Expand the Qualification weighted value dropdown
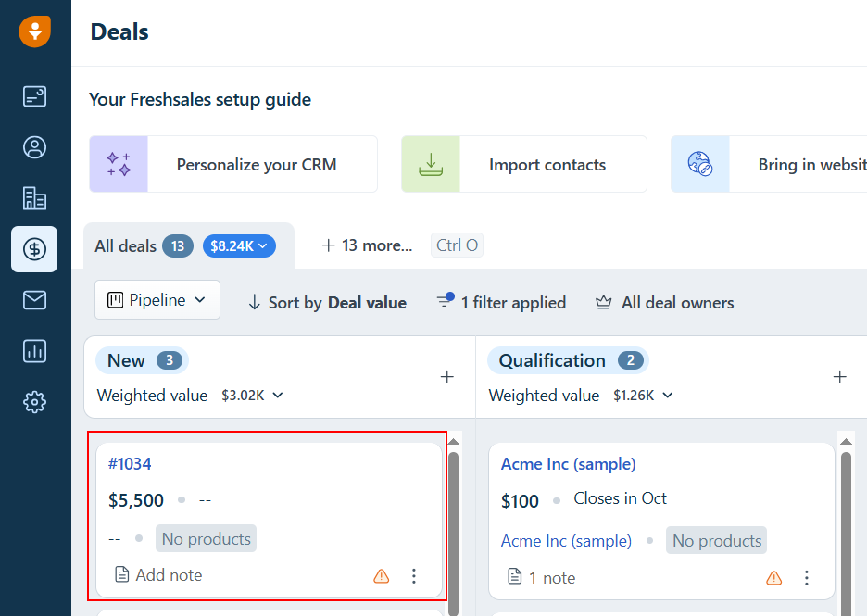Image resolution: width=867 pixels, height=616 pixels. 644,396
